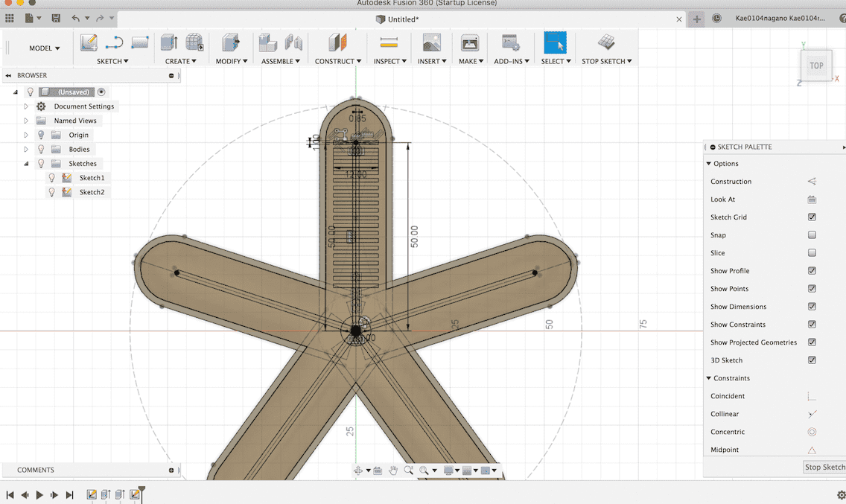
Task: Click the Create Sketch tool icon
Action: point(89,43)
